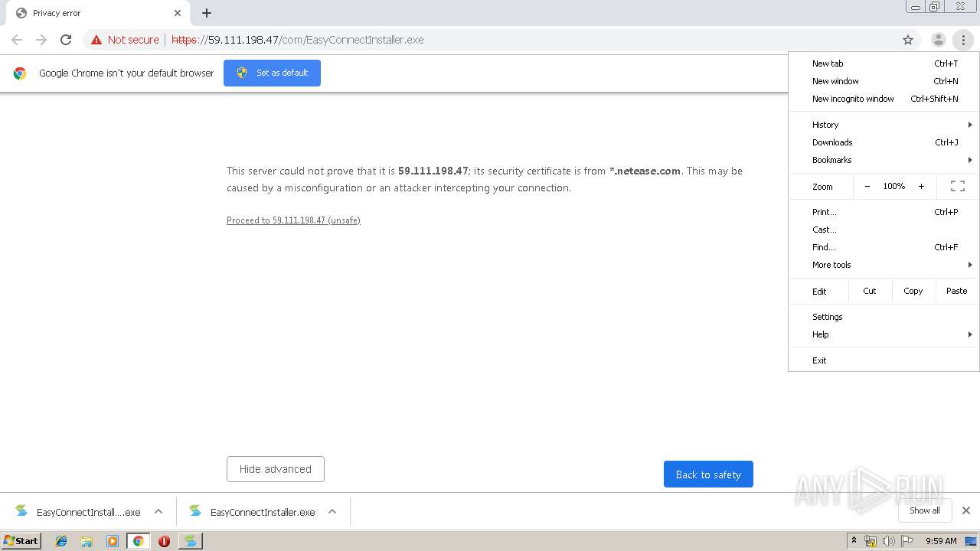Increase zoom with plus button
980x551 pixels.
coord(921,186)
